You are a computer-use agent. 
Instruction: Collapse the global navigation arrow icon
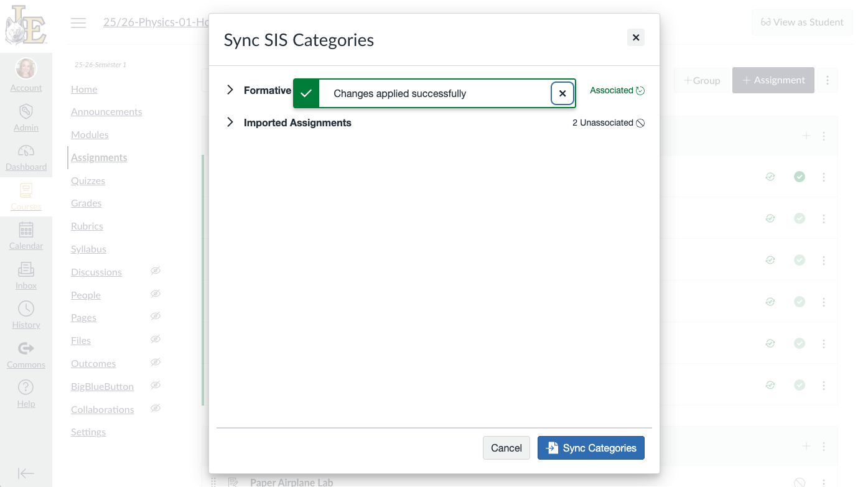[x=26, y=473]
